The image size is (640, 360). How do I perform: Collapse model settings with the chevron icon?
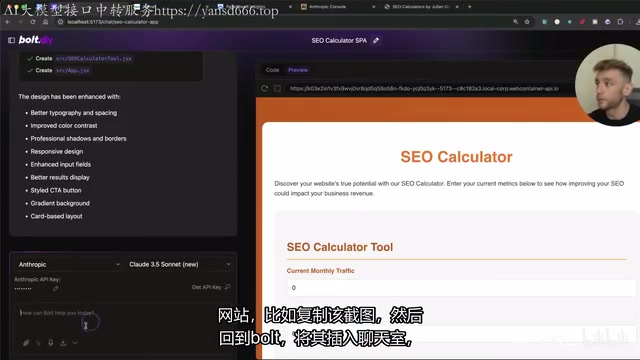[x=75, y=343]
